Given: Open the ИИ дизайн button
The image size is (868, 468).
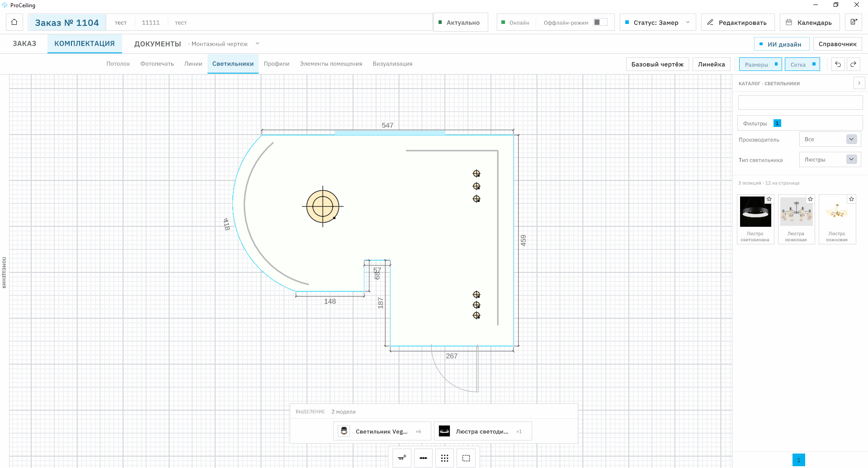Looking at the screenshot, I should [781, 44].
